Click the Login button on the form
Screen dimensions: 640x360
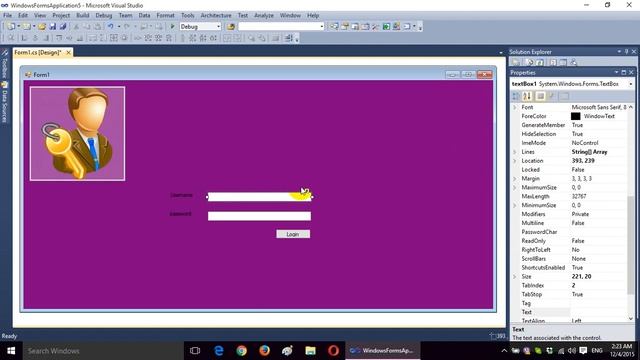pos(293,234)
